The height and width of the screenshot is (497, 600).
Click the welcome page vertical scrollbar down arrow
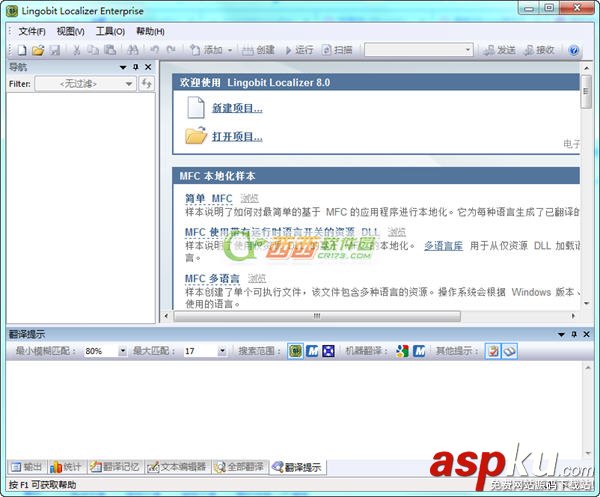click(587, 303)
